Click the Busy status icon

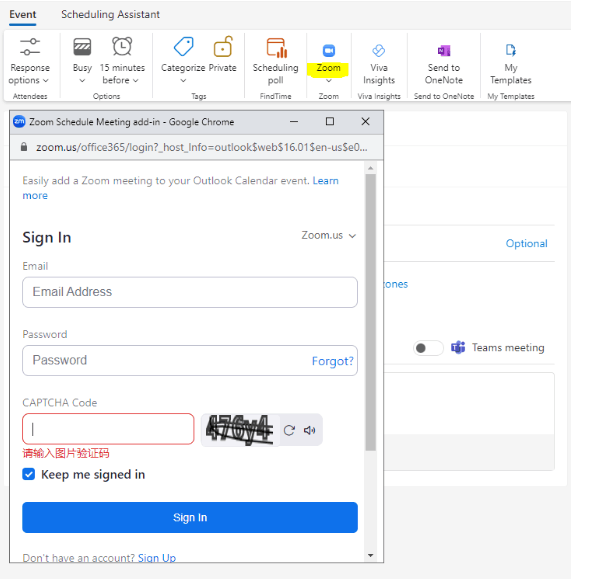[x=82, y=47]
